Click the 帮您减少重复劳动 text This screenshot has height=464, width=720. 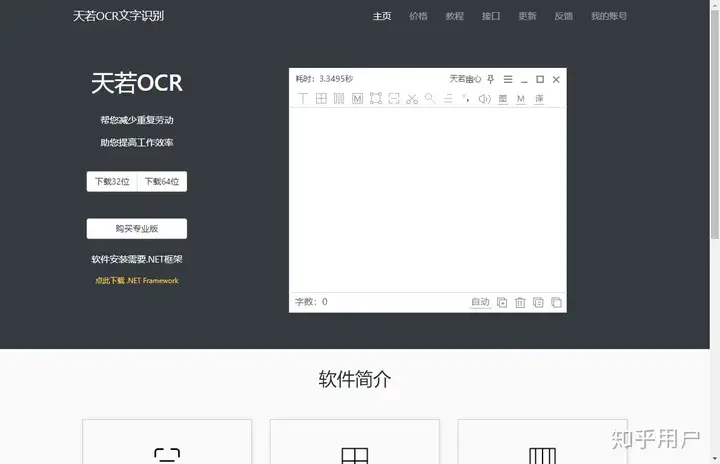(137, 120)
